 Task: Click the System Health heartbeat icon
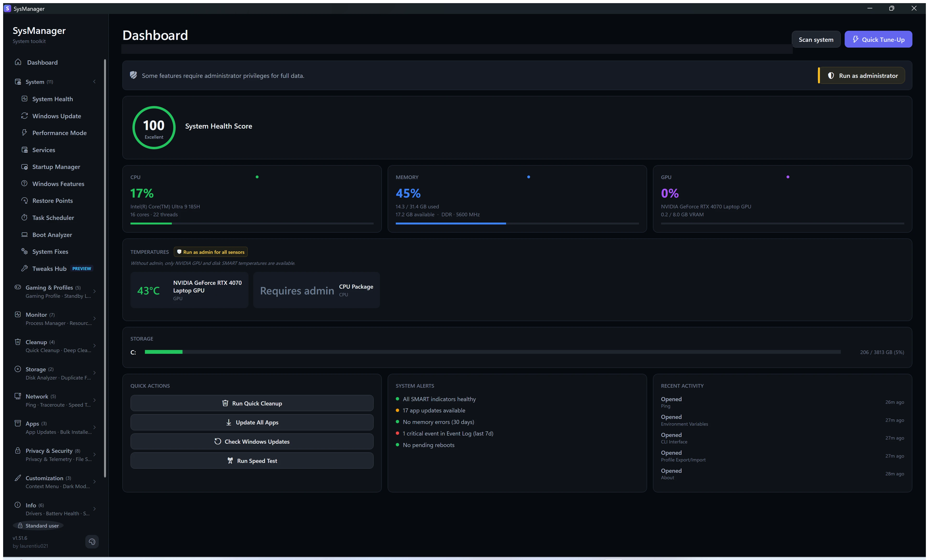pos(25,99)
